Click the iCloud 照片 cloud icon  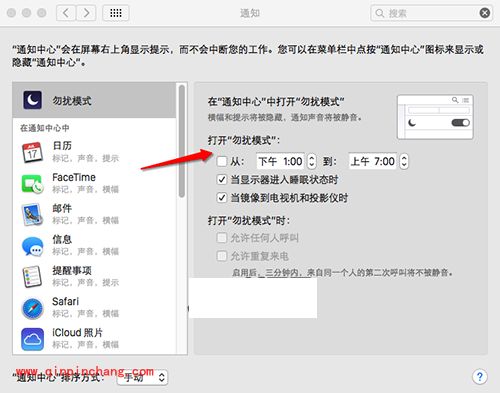pos(32,339)
